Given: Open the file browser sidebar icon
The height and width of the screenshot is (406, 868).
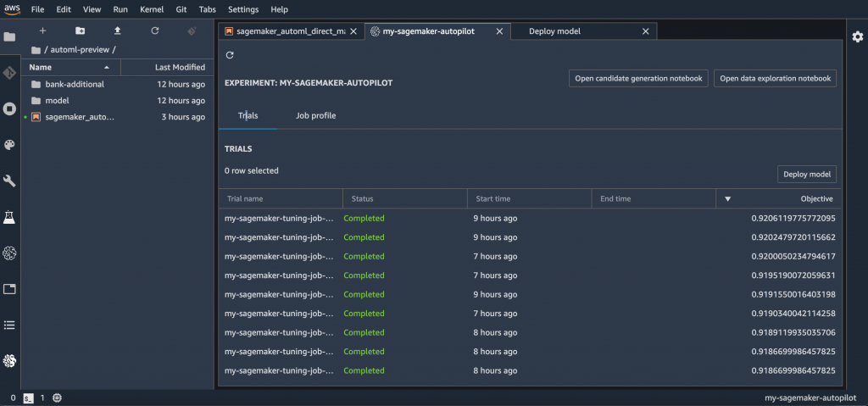Looking at the screenshot, I should (x=10, y=37).
